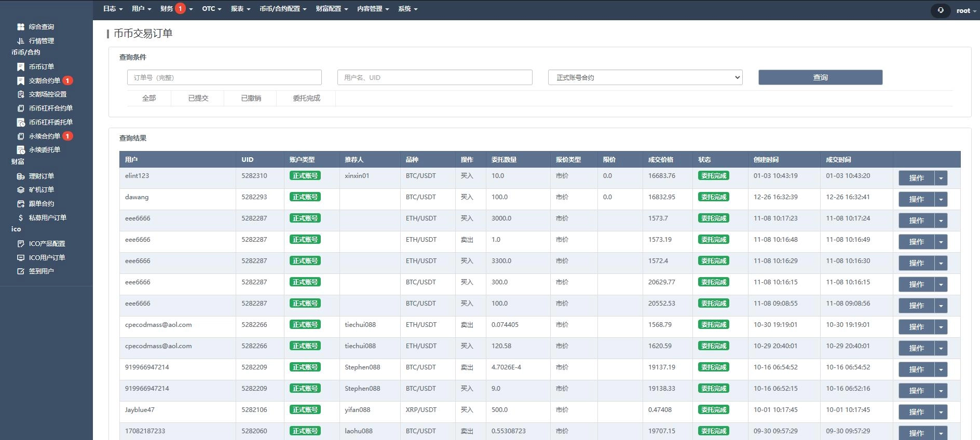Click the 签到用户 edit icon

click(21, 271)
